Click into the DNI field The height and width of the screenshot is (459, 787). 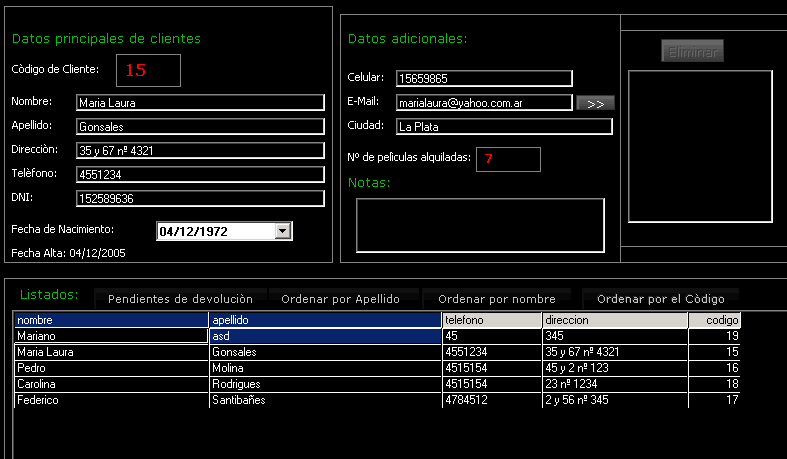[200, 198]
